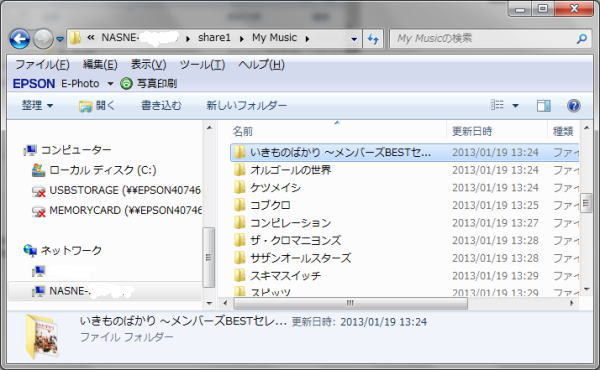This screenshot has width=600, height=370.
Task: Sort by the 名前 column header
Action: coord(242,131)
